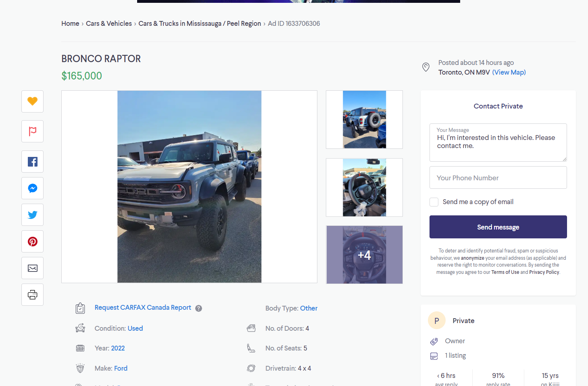Viewport: 588px width, 386px height.
Task: Open the View Map link
Action: tap(509, 72)
